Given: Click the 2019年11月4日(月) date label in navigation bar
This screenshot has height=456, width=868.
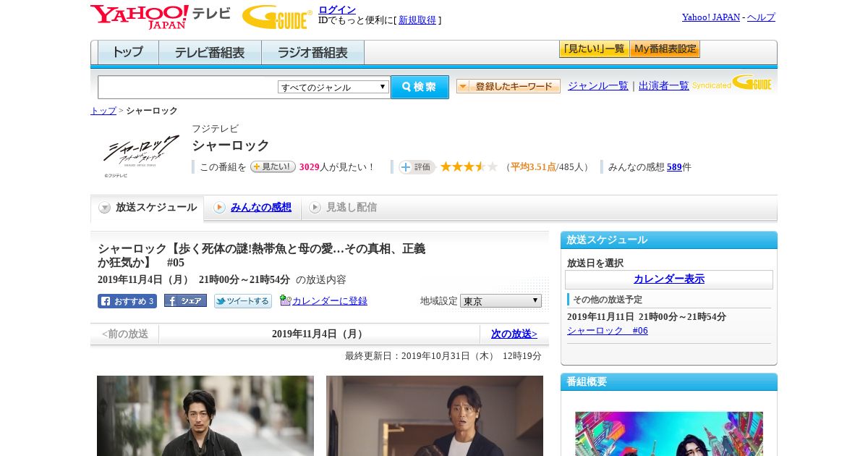Looking at the screenshot, I should pos(319,334).
